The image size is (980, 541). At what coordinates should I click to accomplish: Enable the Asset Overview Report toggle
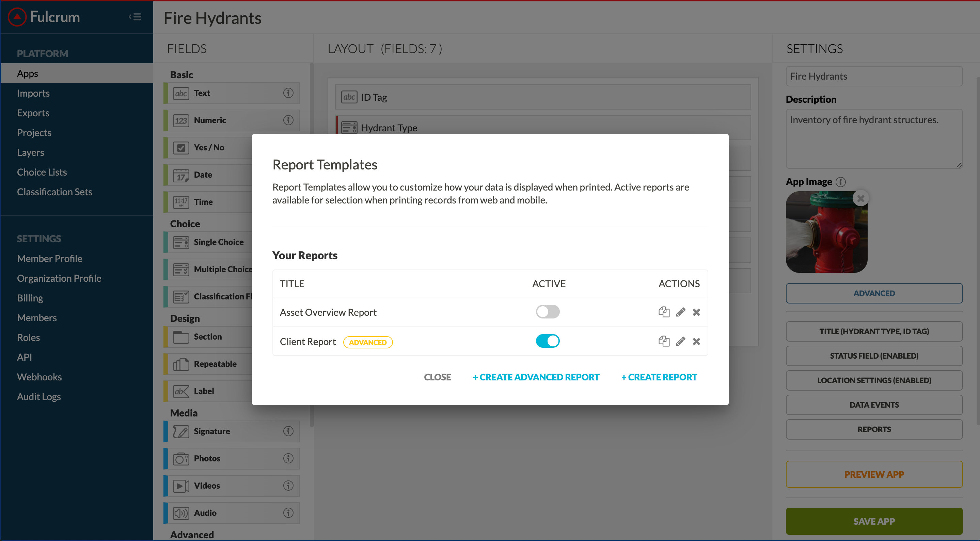tap(548, 312)
